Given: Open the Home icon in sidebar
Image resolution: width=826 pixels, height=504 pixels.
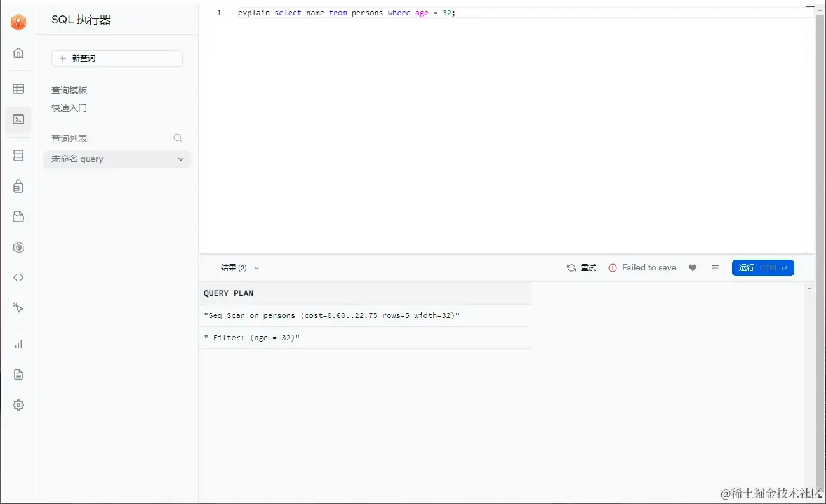Looking at the screenshot, I should click(x=18, y=53).
